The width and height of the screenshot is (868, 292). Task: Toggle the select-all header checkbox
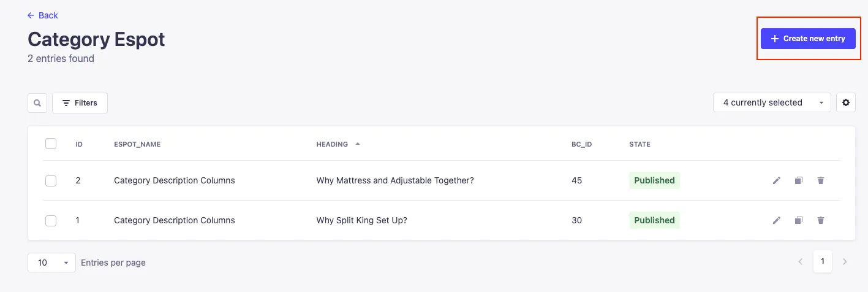(x=51, y=144)
